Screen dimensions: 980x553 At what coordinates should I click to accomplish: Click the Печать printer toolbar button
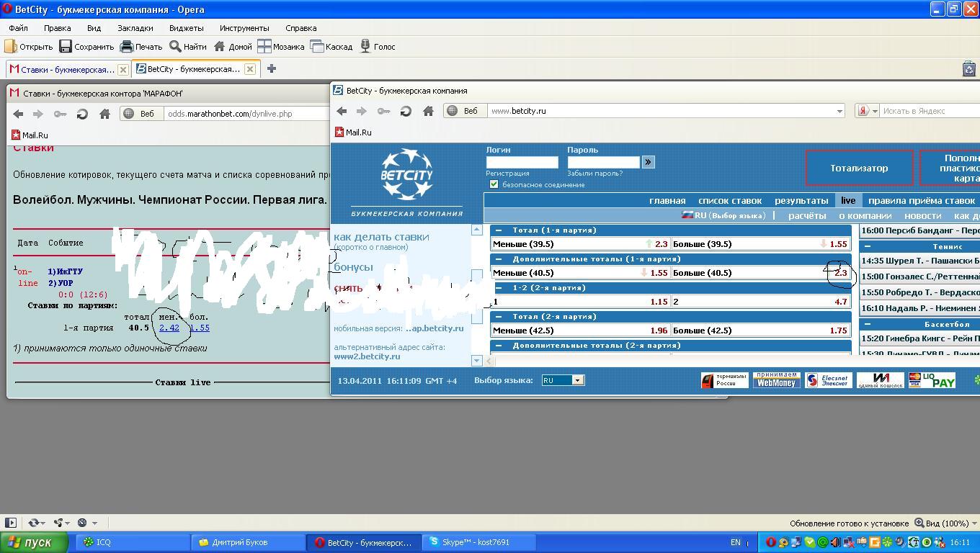[x=141, y=47]
